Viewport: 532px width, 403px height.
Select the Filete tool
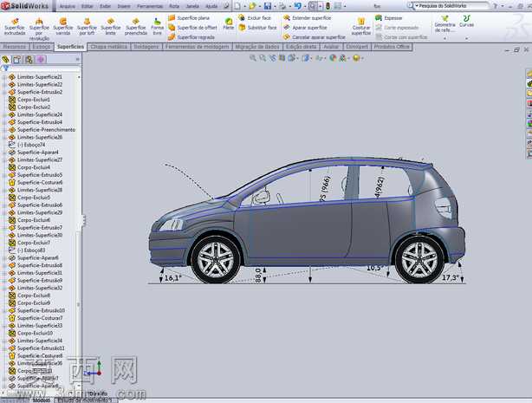pos(229,24)
